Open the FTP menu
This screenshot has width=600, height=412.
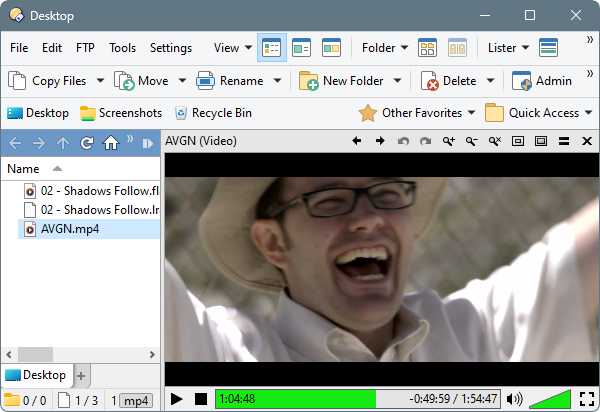click(x=85, y=48)
